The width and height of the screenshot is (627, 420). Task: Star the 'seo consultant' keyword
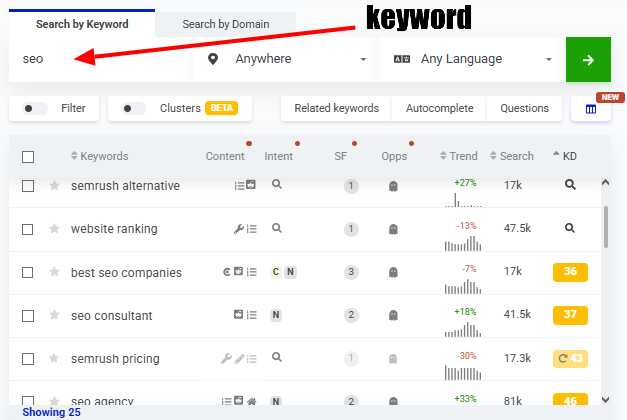(55, 316)
